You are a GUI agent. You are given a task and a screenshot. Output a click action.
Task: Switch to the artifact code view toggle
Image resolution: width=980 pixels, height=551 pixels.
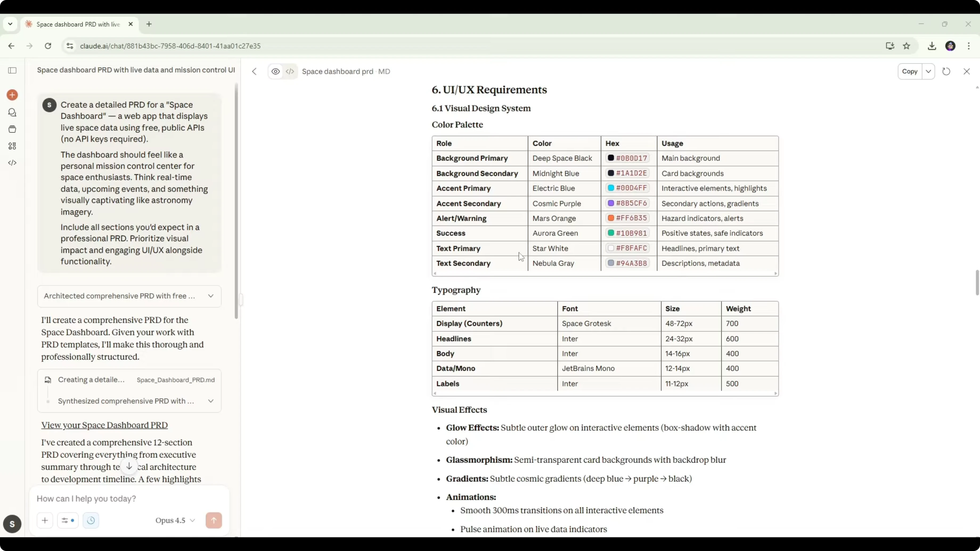tap(290, 72)
